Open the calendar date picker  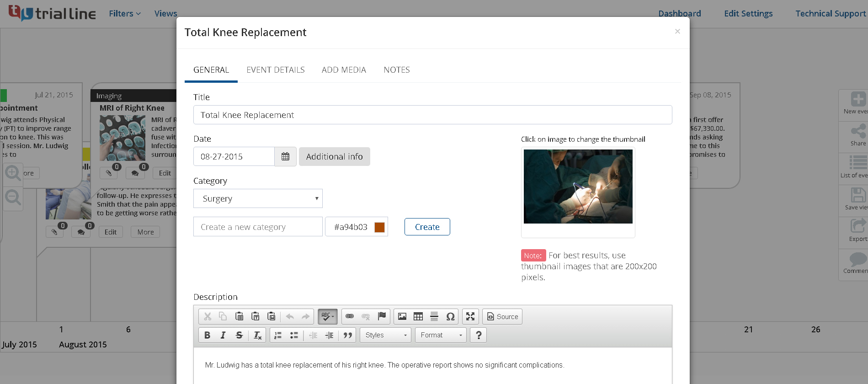(x=286, y=156)
